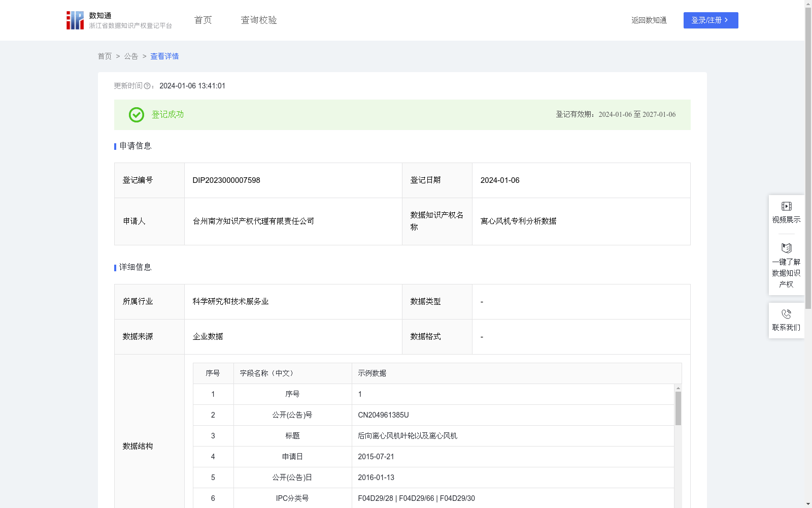The image size is (812, 508).
Task: Click the 数据知识产权名称 label cell
Action: click(x=437, y=221)
